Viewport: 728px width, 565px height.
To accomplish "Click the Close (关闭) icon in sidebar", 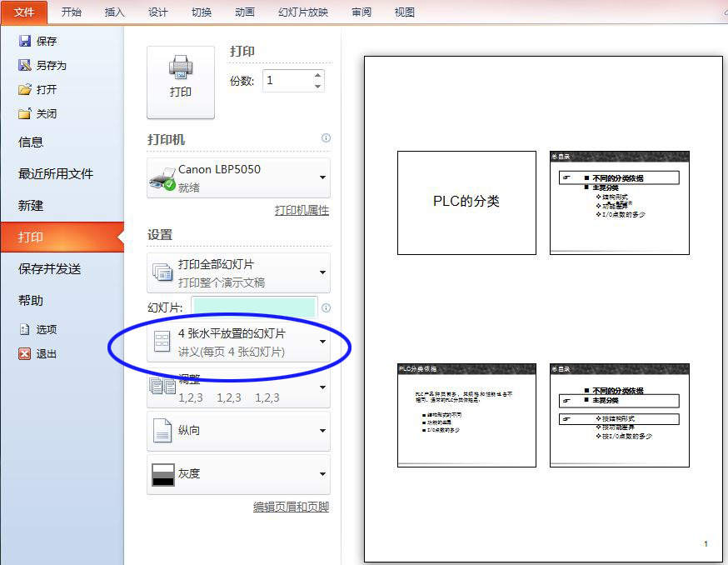I will click(x=26, y=113).
